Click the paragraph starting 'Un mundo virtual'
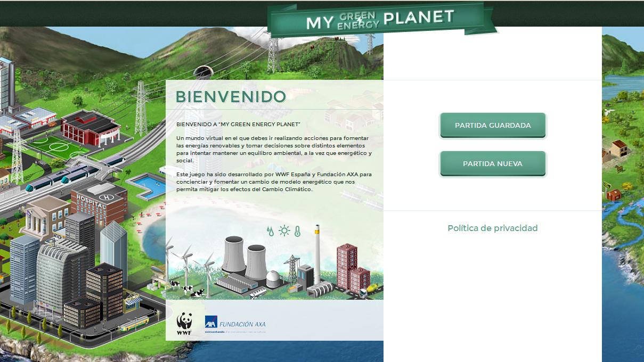Screen dimensions: 644x362 [x=274, y=149]
